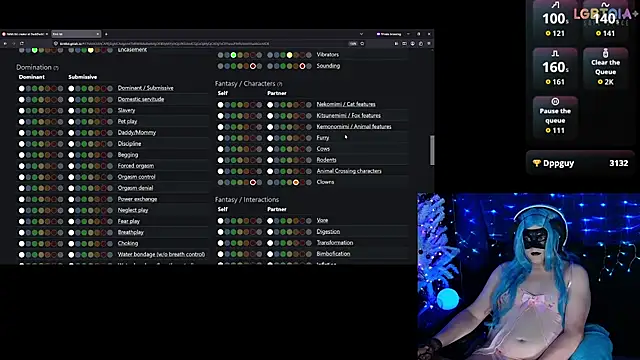Click the 100s ramp pattern tile
Screen dimensions: 640x360
click(555, 20)
